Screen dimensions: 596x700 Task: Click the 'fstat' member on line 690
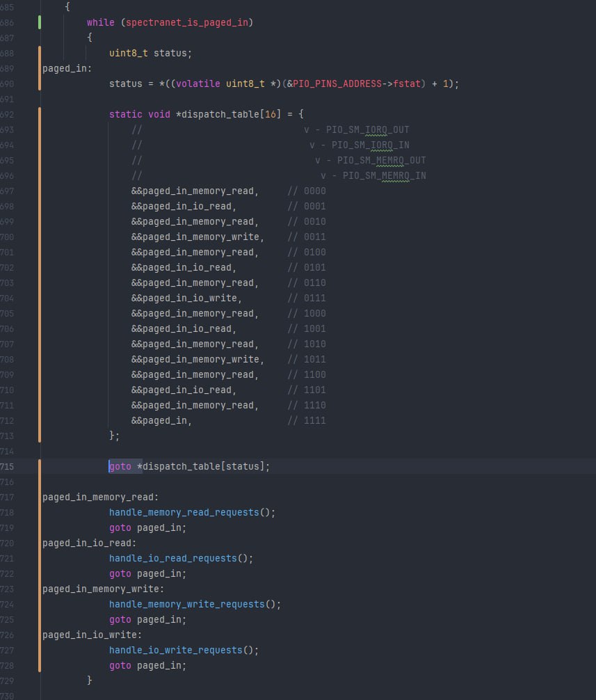(x=407, y=84)
